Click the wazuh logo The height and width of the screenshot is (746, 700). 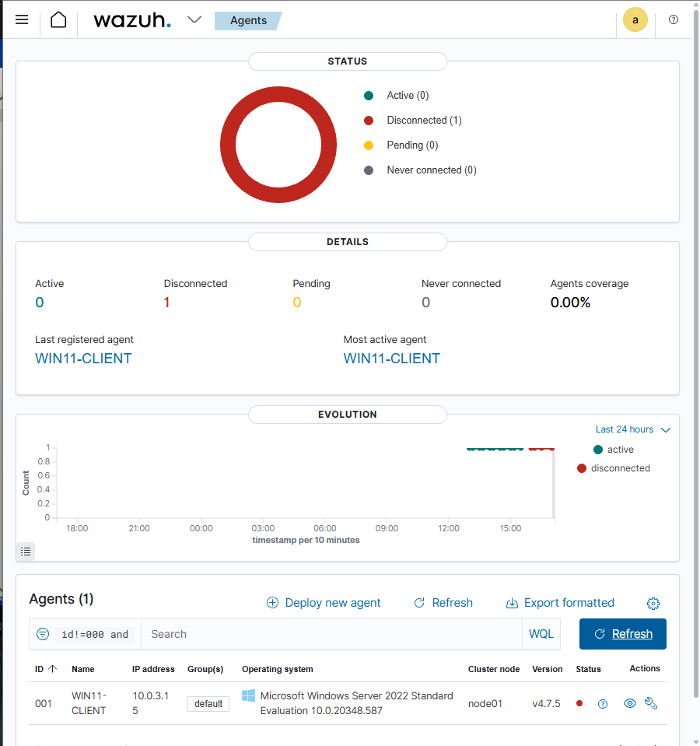[x=132, y=20]
